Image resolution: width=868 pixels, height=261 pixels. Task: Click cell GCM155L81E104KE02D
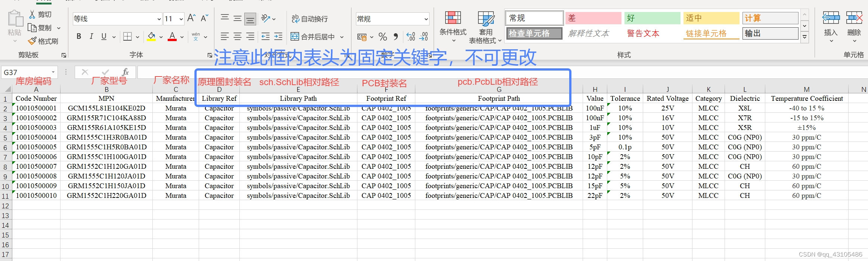(x=106, y=108)
